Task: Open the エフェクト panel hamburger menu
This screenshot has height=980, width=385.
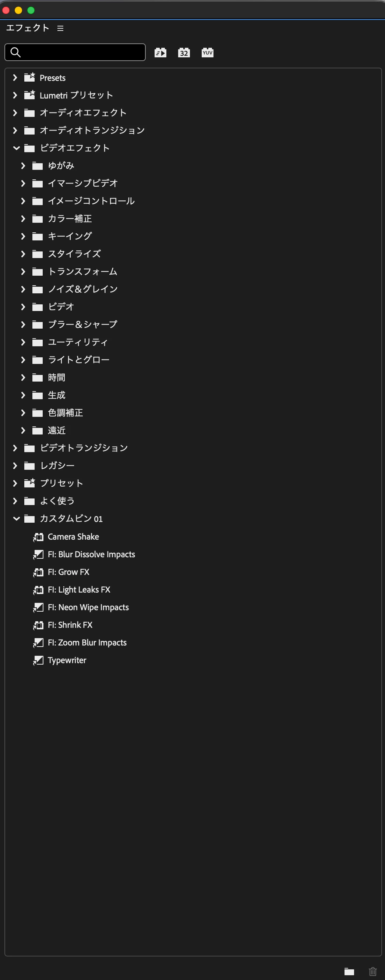Action: (60, 28)
